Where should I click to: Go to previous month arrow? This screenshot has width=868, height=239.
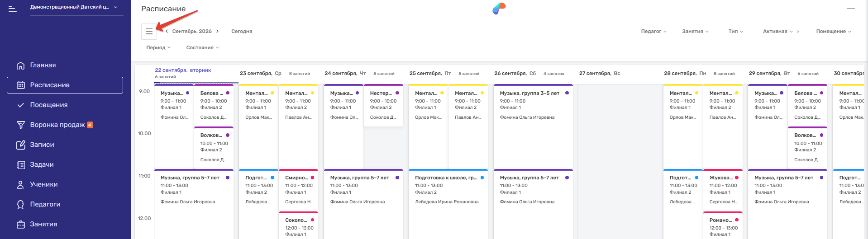pos(167,31)
